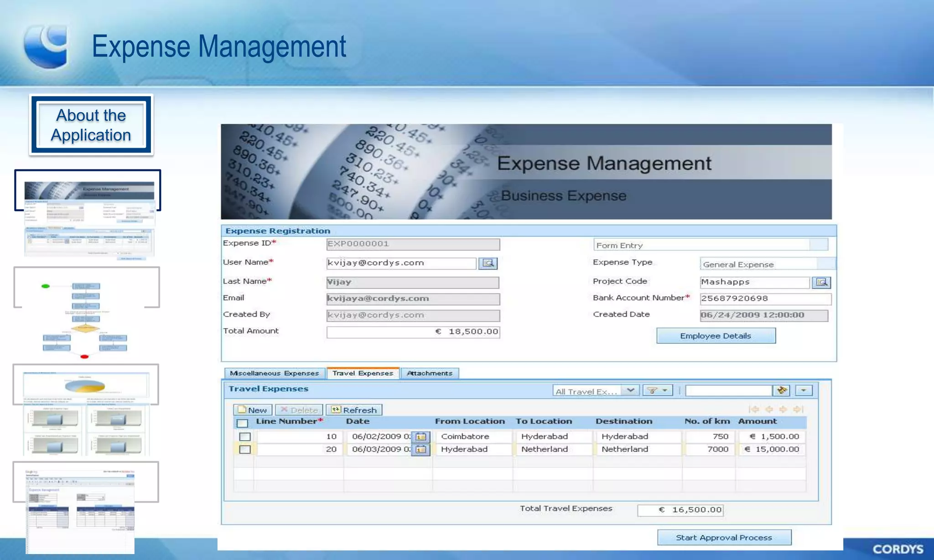Screen dimensions: 934x560
Task: Click the Destination column header
Action: tap(624, 421)
